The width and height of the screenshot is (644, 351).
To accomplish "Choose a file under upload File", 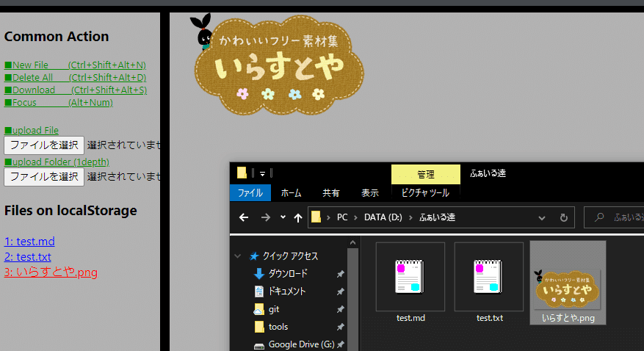I will [x=44, y=145].
